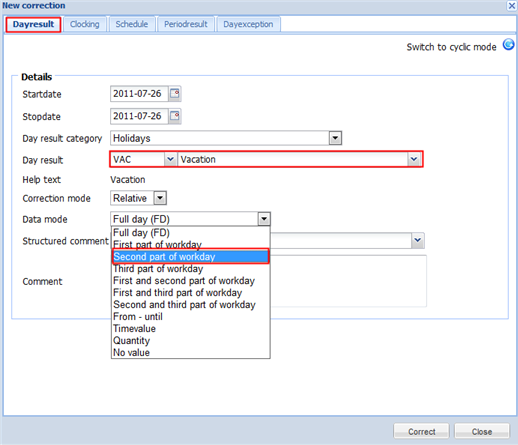Open the Structured comment dropdown arrow
Viewport: 518px width, 445px height.
[417, 240]
